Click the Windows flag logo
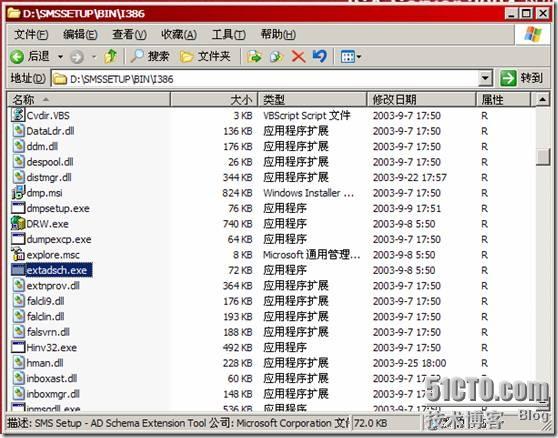The image size is (558, 438). pos(533,35)
